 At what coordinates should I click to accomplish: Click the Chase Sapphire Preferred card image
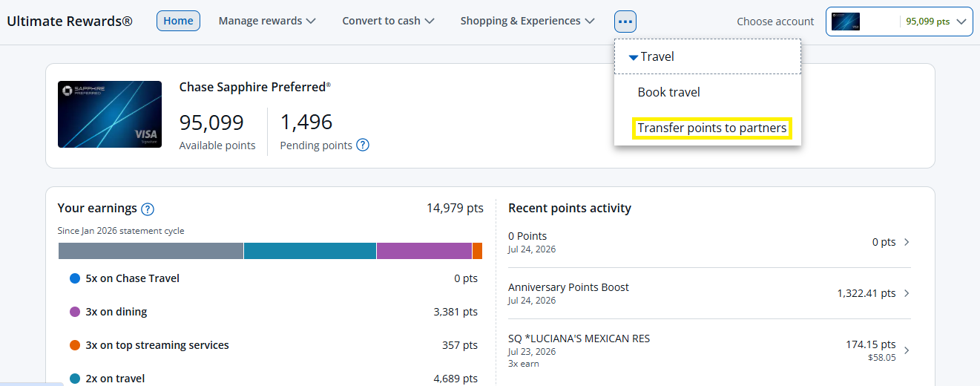click(110, 114)
